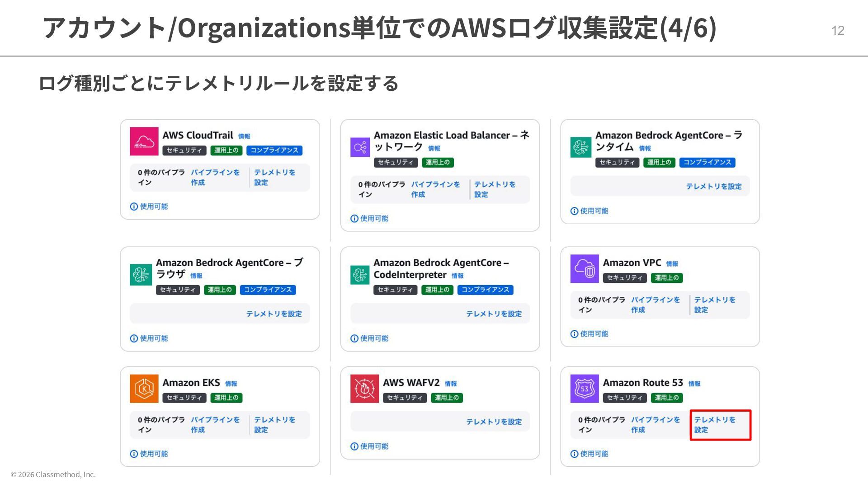Click テレメトリを設定 in Bedrock AgentCore ブラウザ card
This screenshot has height=488, width=868.
point(274,314)
